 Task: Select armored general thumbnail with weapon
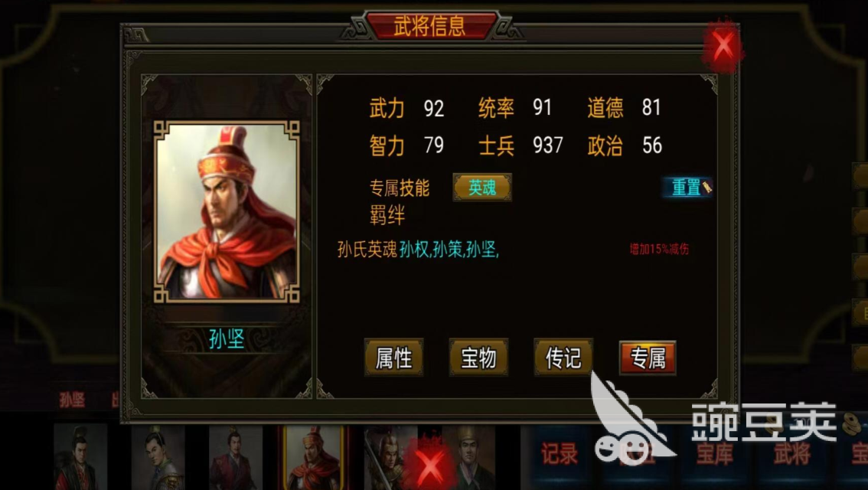[x=387, y=457]
